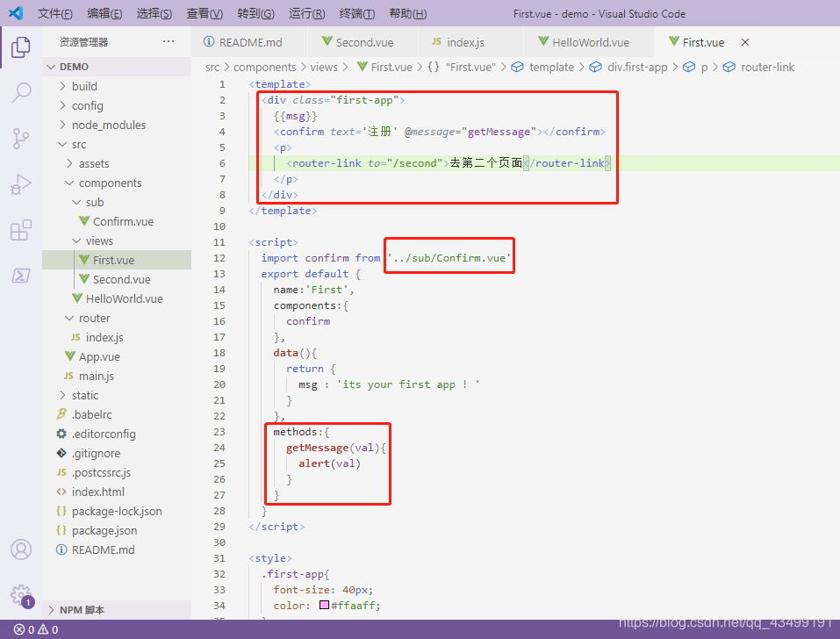
Task: Select First.vue in the file tree
Action: pyautogui.click(x=117, y=260)
